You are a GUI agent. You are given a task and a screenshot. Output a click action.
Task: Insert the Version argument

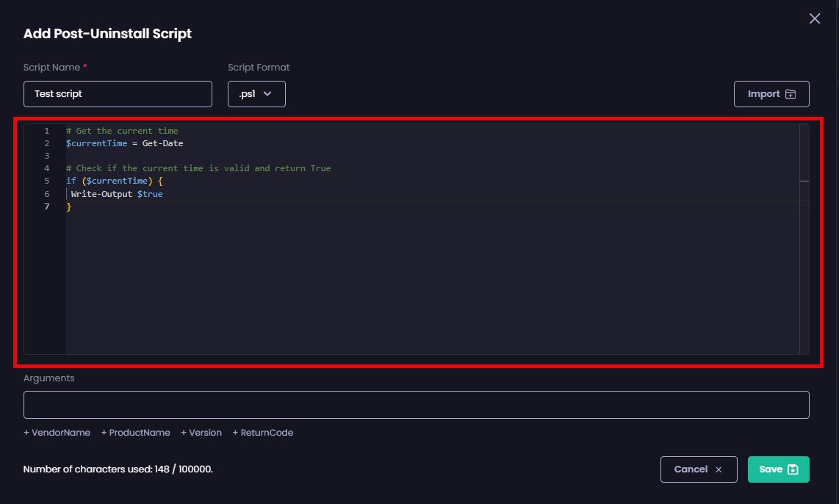point(201,433)
